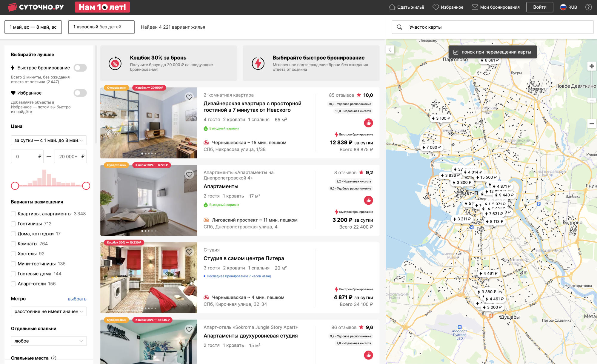Click the 15 500 ₽ map price marker
The width and height of the screenshot is (597, 364).
point(486,177)
